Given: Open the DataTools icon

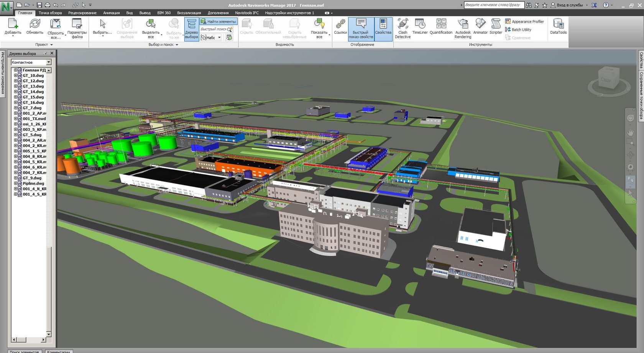Looking at the screenshot, I should coord(558,24).
